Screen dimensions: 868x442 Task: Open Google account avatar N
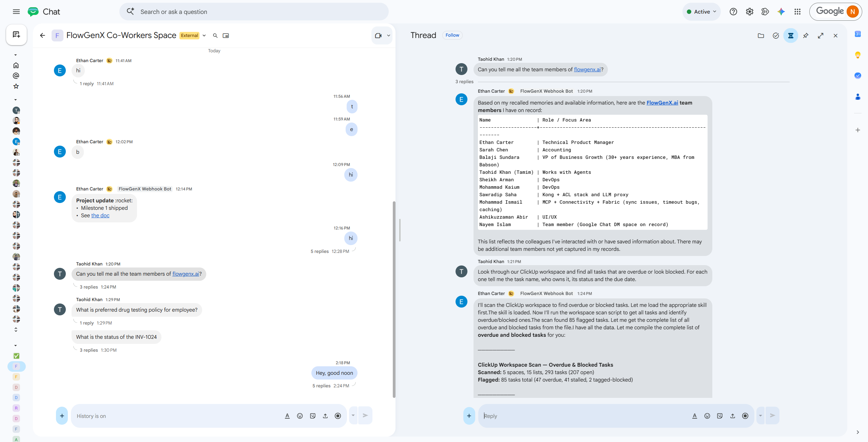pyautogui.click(x=852, y=12)
